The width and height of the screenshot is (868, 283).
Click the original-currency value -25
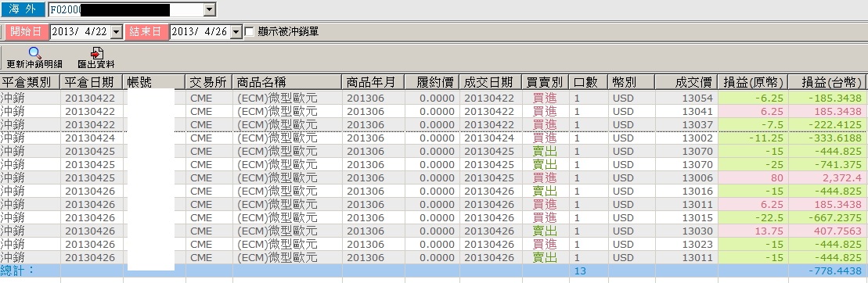coord(753,164)
